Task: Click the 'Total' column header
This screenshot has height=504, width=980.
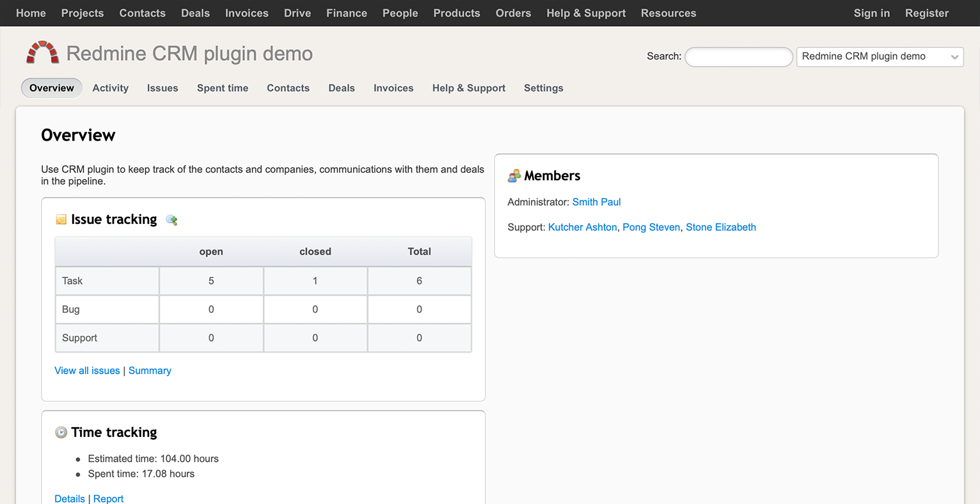Action: click(x=420, y=252)
